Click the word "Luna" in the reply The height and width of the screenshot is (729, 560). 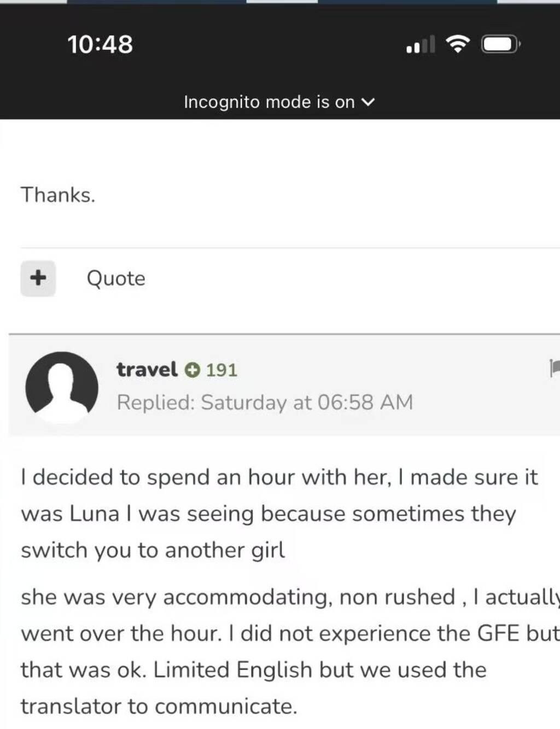pyautogui.click(x=94, y=514)
